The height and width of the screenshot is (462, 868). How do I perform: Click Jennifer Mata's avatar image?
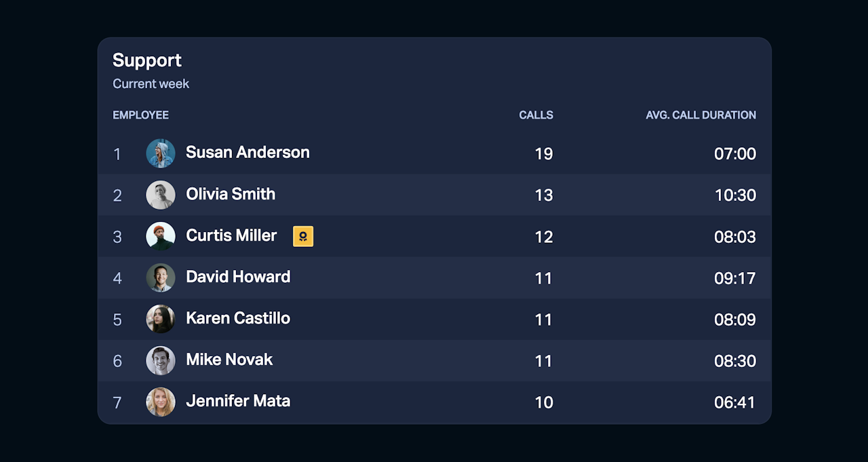click(161, 402)
